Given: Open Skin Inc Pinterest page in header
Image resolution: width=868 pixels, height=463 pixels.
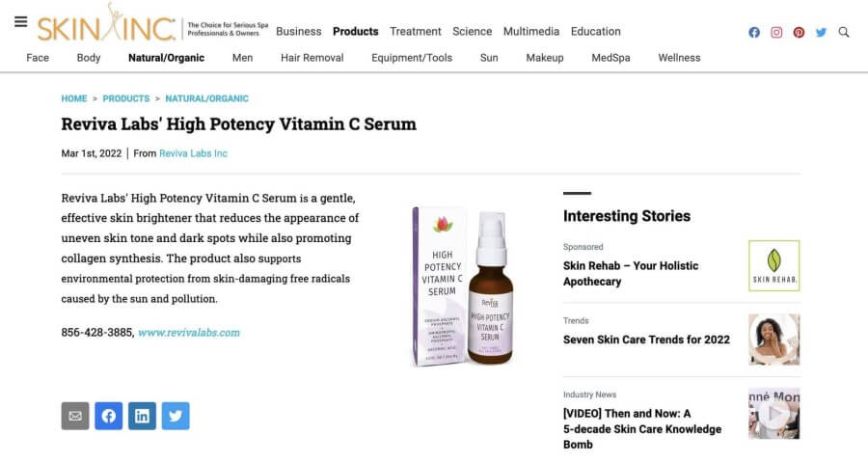Looking at the screenshot, I should [x=799, y=32].
